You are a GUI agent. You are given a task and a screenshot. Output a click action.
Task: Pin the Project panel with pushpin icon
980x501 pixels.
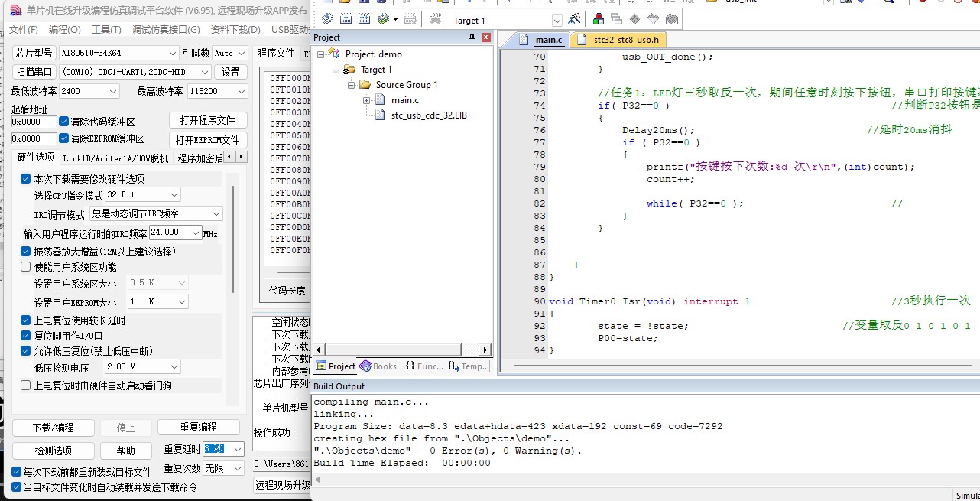point(472,37)
